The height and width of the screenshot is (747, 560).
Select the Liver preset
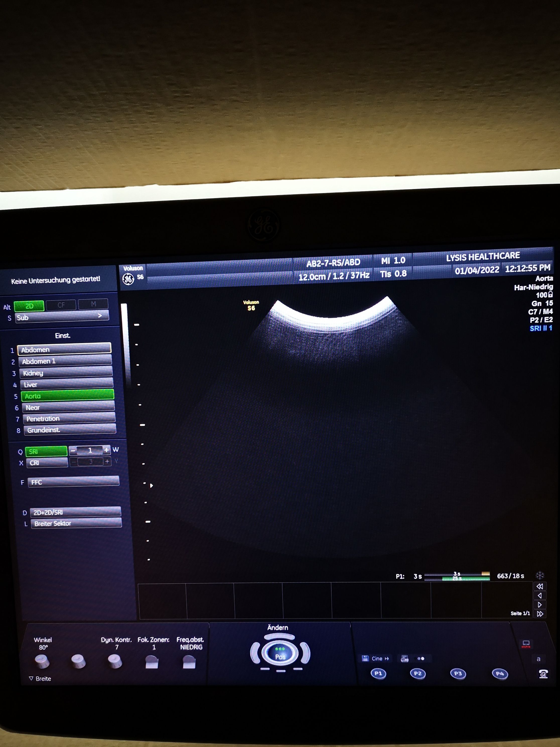tap(66, 384)
